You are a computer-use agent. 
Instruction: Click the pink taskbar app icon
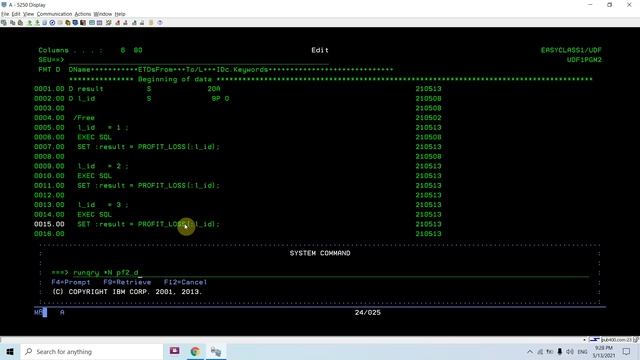coord(175,351)
